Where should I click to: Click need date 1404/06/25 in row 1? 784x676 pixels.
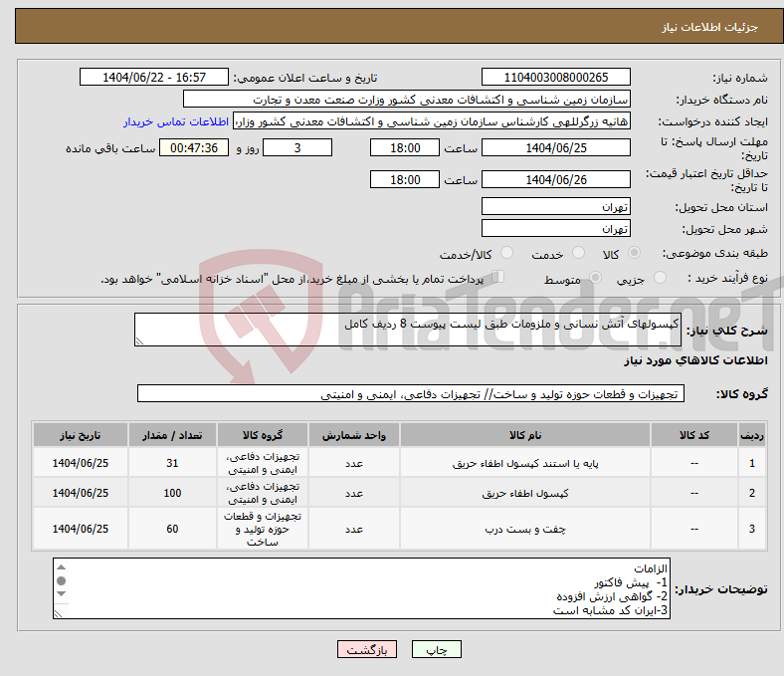click(x=81, y=463)
